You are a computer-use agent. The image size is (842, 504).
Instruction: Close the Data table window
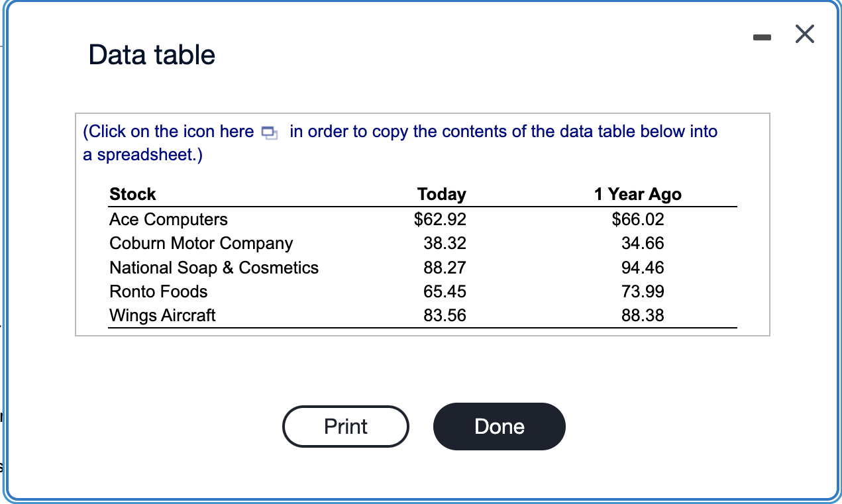(804, 34)
